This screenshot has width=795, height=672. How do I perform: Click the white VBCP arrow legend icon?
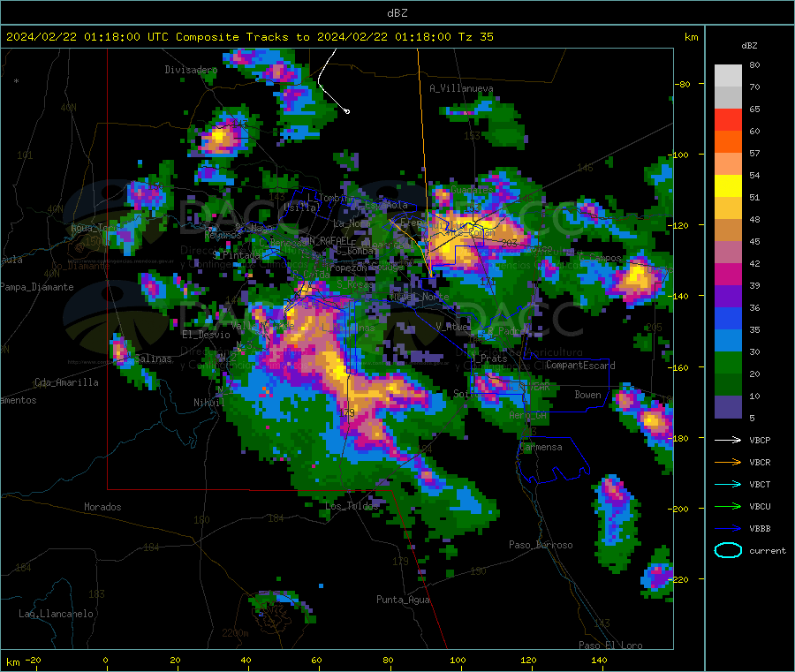point(728,440)
